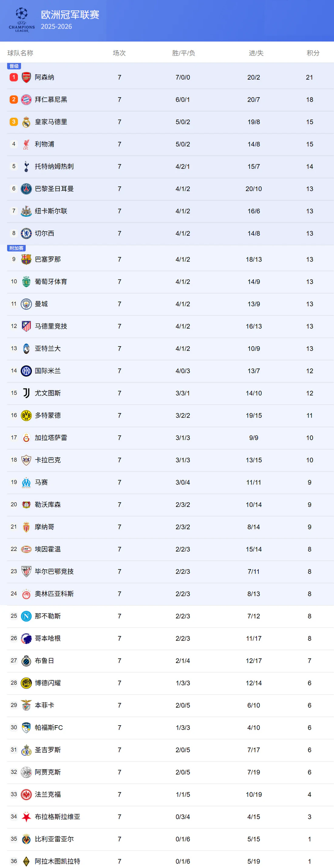
Task: Open team 利物浦 from the standings
Action: (x=45, y=144)
